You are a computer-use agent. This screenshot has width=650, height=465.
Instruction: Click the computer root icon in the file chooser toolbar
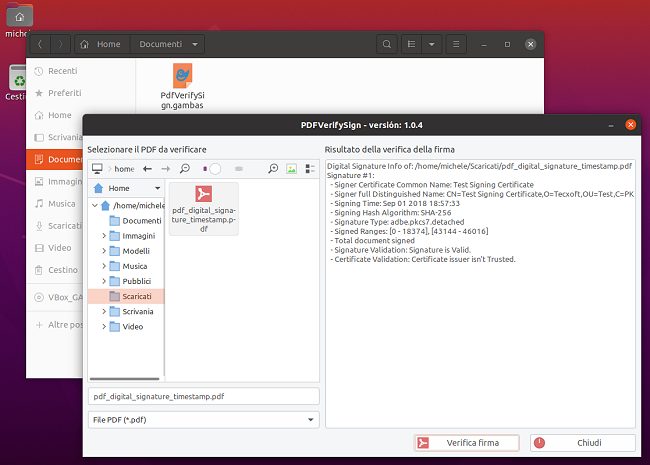[x=97, y=169]
